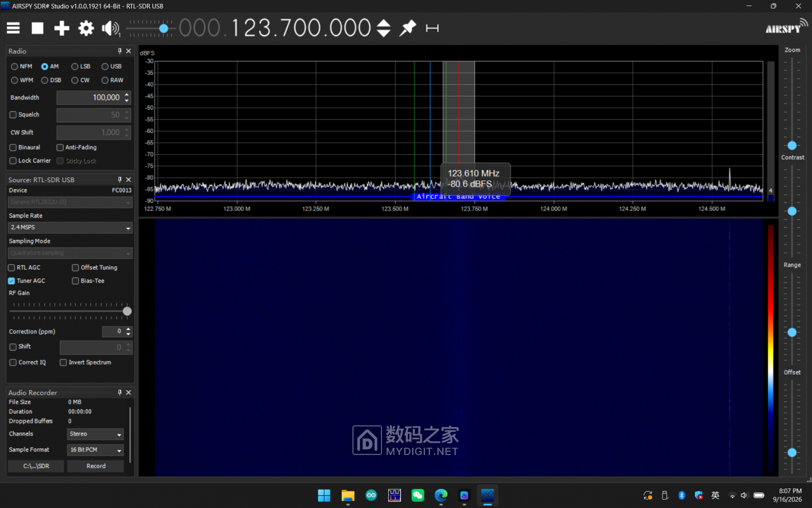Click the Record button
812x508 pixels.
pos(96,466)
